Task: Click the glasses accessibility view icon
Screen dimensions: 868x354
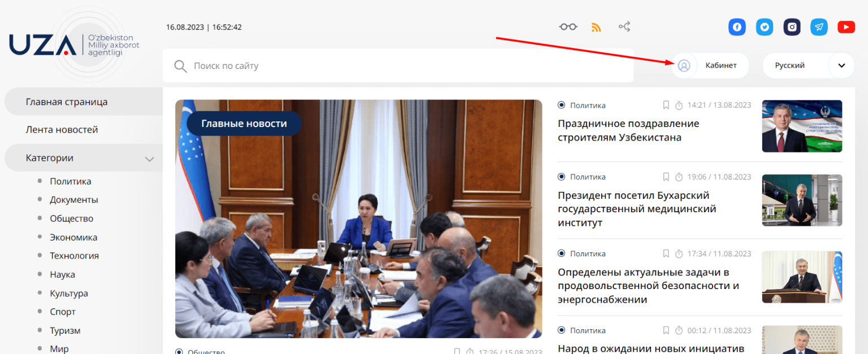Action: (568, 27)
